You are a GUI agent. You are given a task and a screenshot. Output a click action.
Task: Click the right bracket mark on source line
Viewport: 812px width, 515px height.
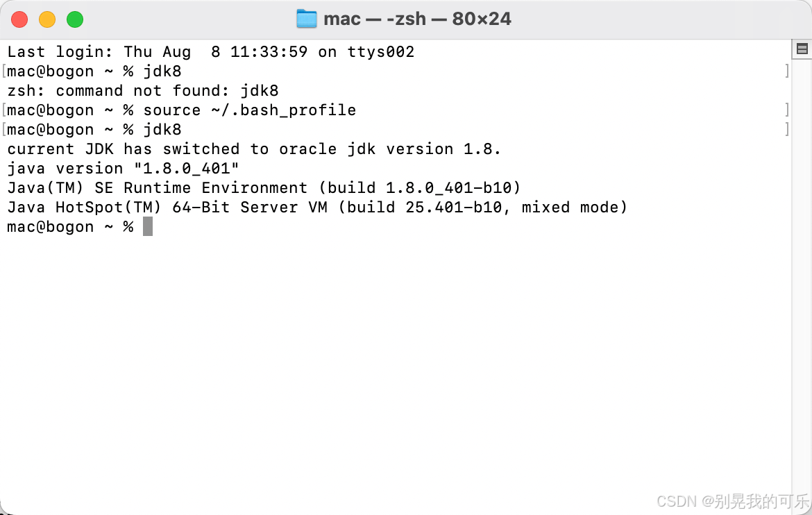click(x=787, y=110)
